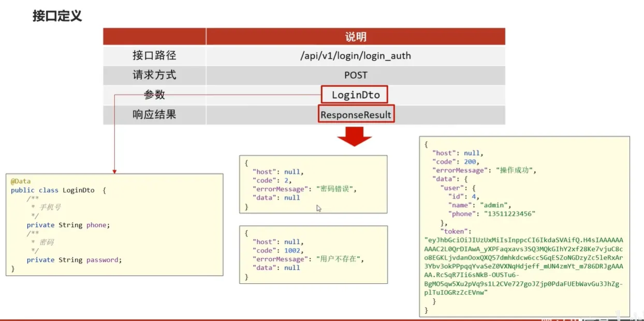Click the 说明 table header
644x321 pixels.
(x=355, y=37)
